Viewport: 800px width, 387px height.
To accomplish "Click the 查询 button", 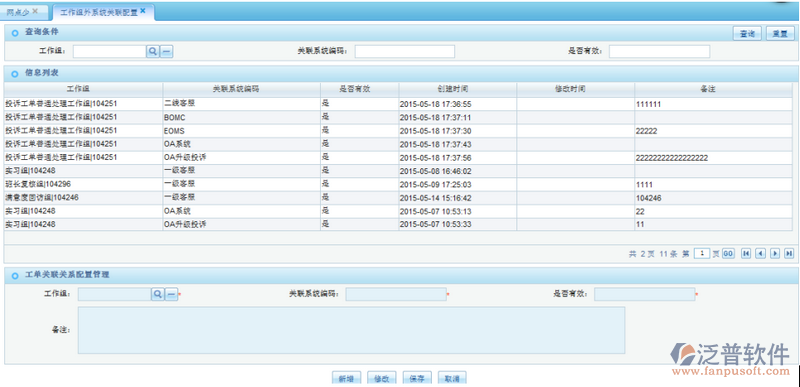I will coord(747,34).
